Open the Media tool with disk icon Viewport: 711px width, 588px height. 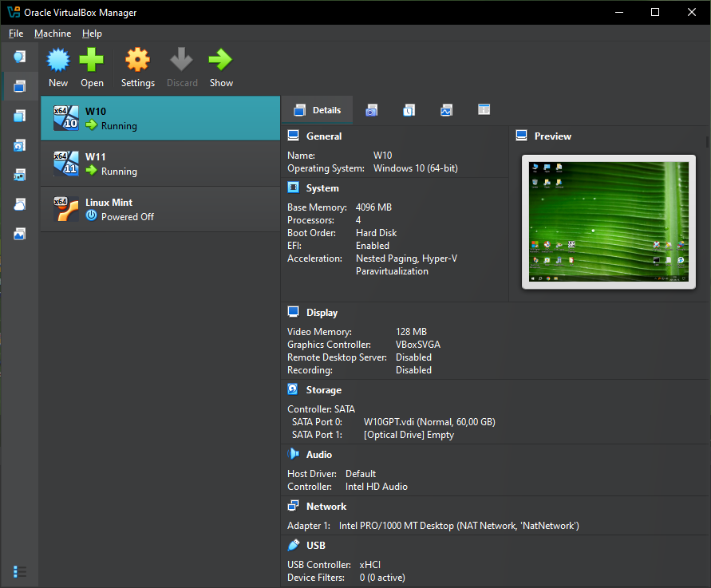[20, 145]
